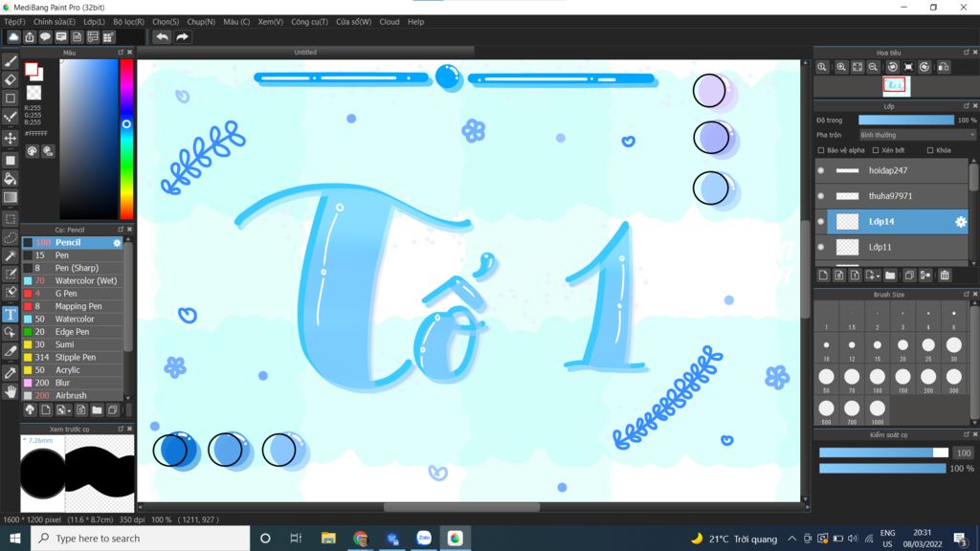Click the hue color strip
980x551 pixels.
(127, 139)
